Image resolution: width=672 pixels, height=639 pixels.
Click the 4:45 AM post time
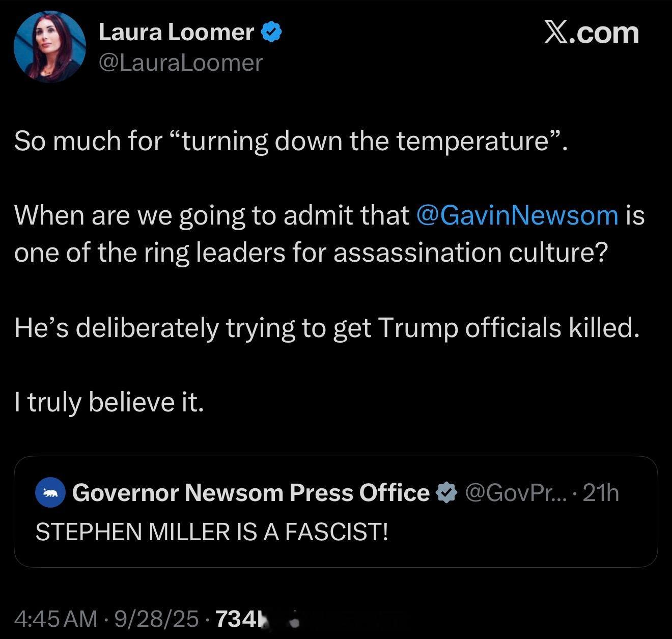(55, 618)
